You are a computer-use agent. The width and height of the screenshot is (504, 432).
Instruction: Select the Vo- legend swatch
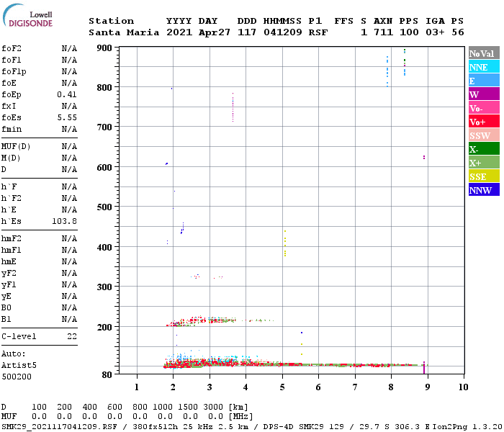pos(484,108)
